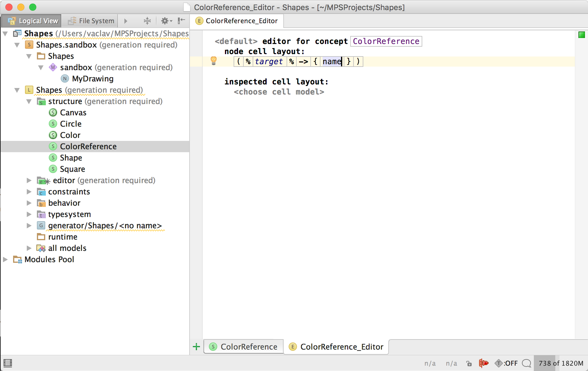Click the red siren icon in status bar

tap(484, 363)
